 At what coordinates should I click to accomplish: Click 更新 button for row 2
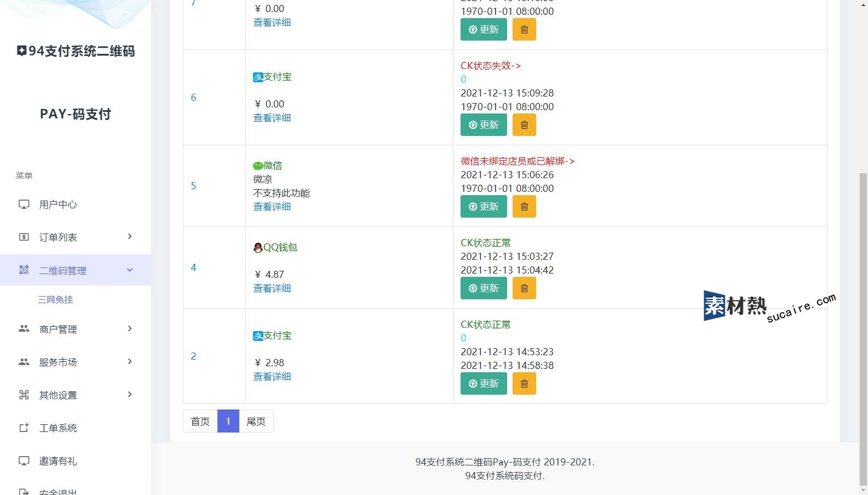(484, 384)
